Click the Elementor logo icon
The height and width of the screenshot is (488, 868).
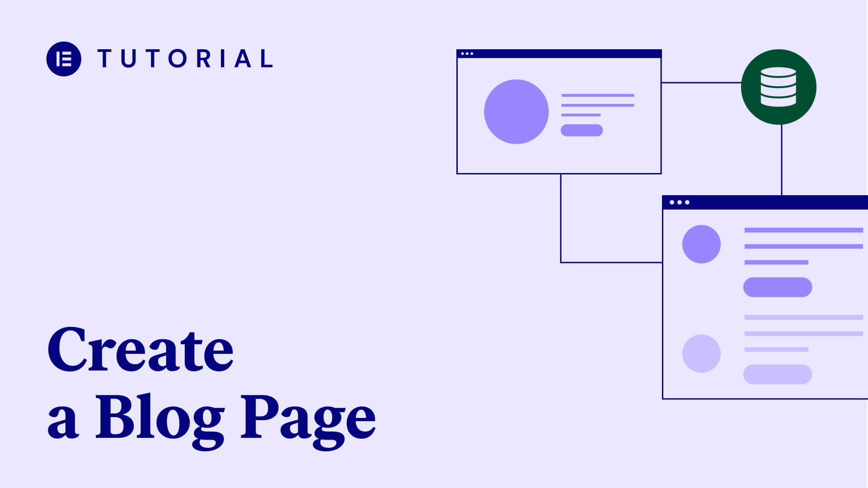click(x=64, y=58)
